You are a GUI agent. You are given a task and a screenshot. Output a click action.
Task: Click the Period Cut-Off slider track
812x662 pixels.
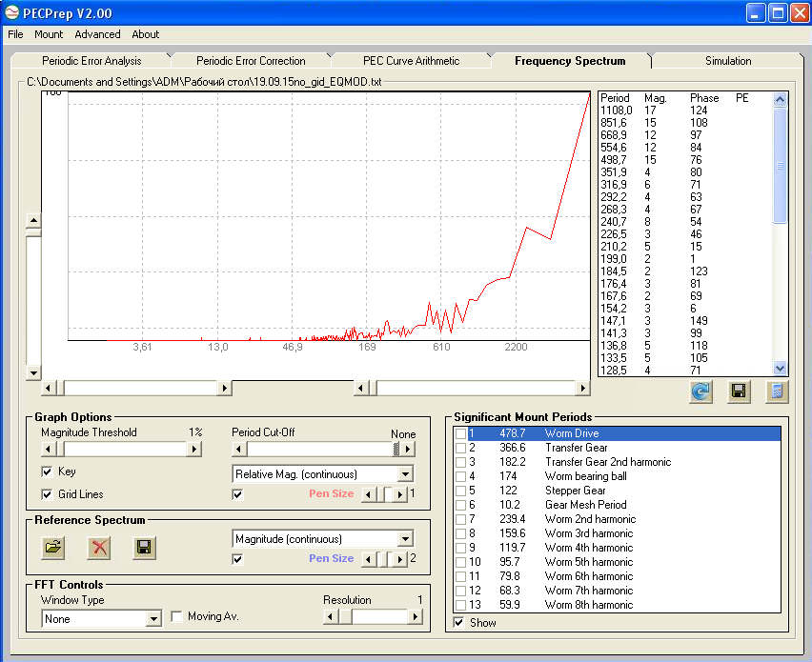[x=320, y=449]
